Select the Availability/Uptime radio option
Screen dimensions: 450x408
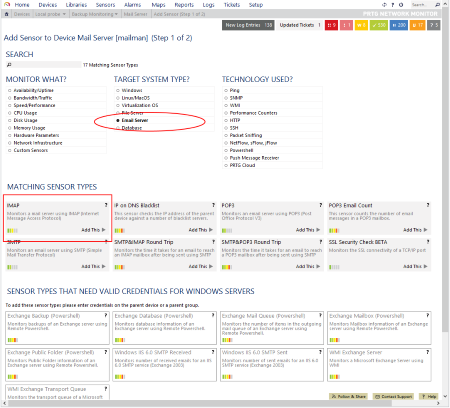[x=10, y=90]
